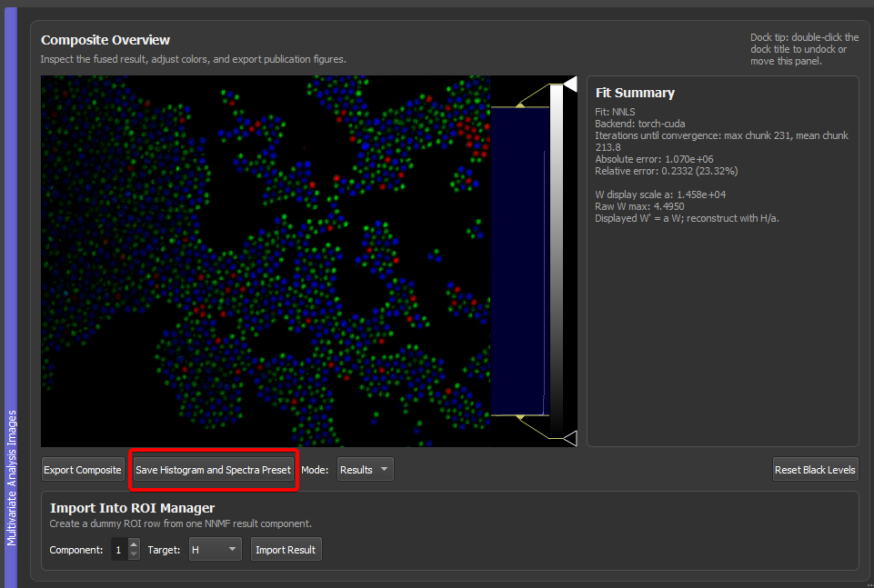Select the top white histogram level handle
Image resolution: width=874 pixels, height=588 pixels.
[569, 85]
